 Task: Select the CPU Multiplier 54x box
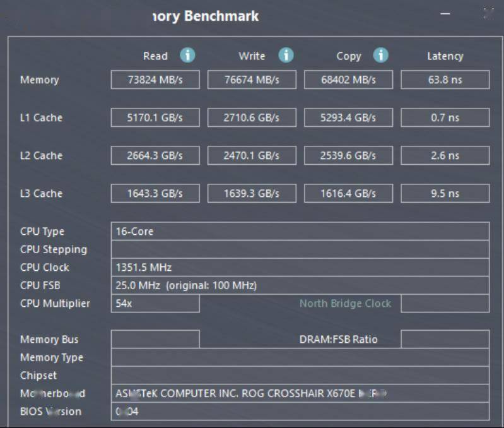pos(155,304)
